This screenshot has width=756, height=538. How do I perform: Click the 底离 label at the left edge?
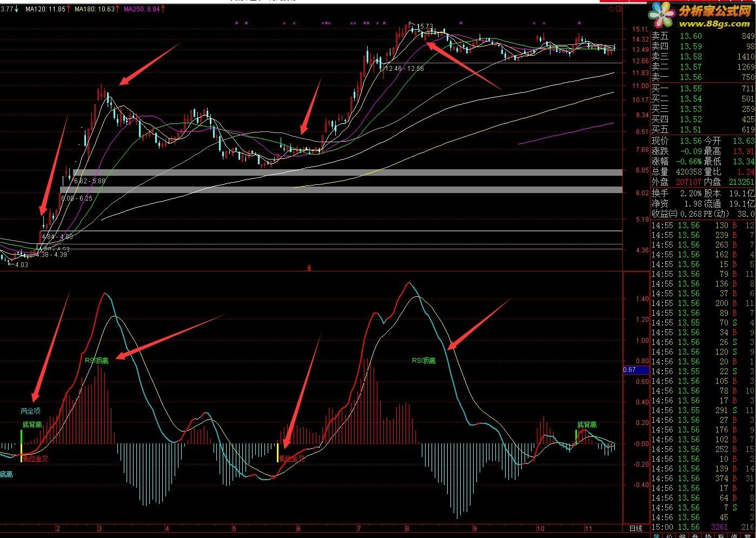point(6,475)
